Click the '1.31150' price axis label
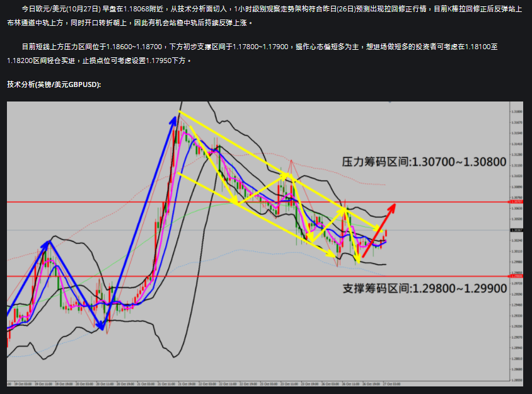Image resolution: width=532 pixels, height=394 pixels. 517,165
